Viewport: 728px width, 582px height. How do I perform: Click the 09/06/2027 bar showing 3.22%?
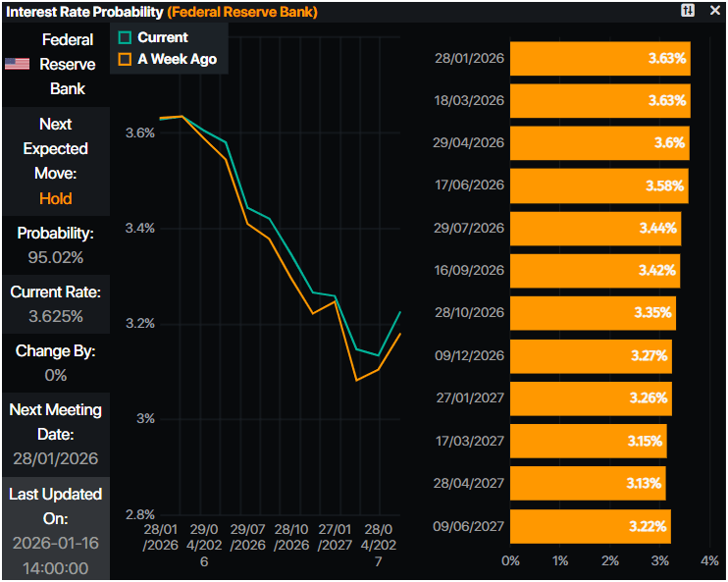point(590,526)
